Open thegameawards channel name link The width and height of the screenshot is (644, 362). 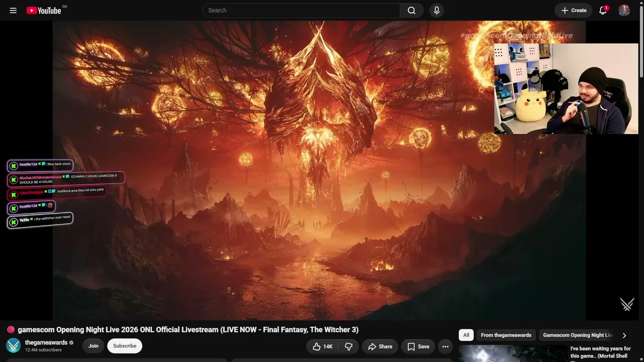(x=46, y=342)
